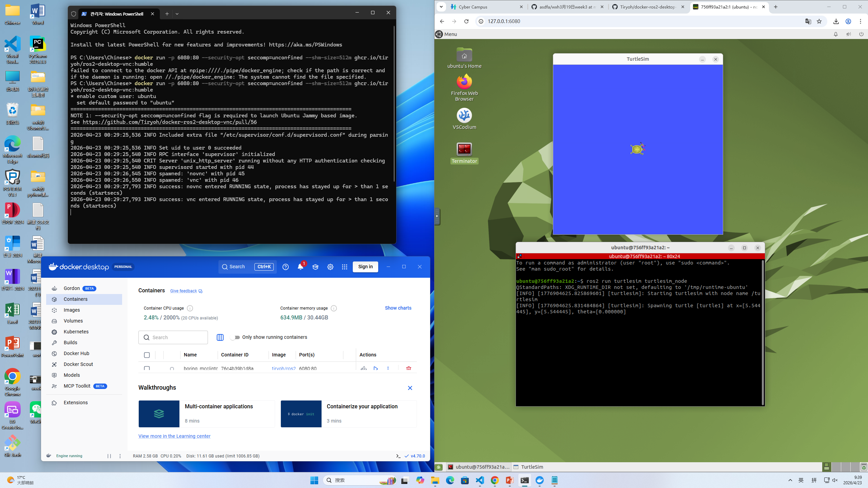Expand hidden icons chevron in system tray
The image size is (868, 488).
790,480
